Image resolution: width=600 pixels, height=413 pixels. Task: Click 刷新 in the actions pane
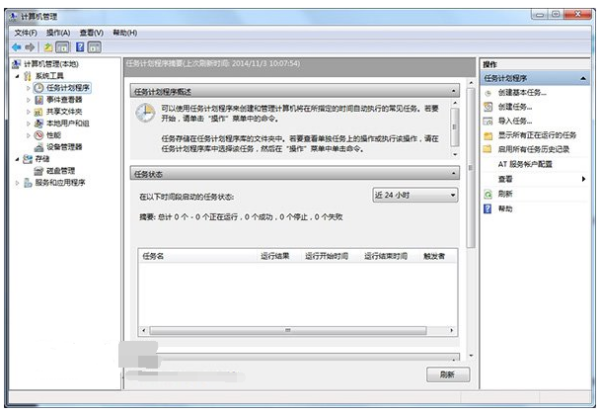coord(505,194)
